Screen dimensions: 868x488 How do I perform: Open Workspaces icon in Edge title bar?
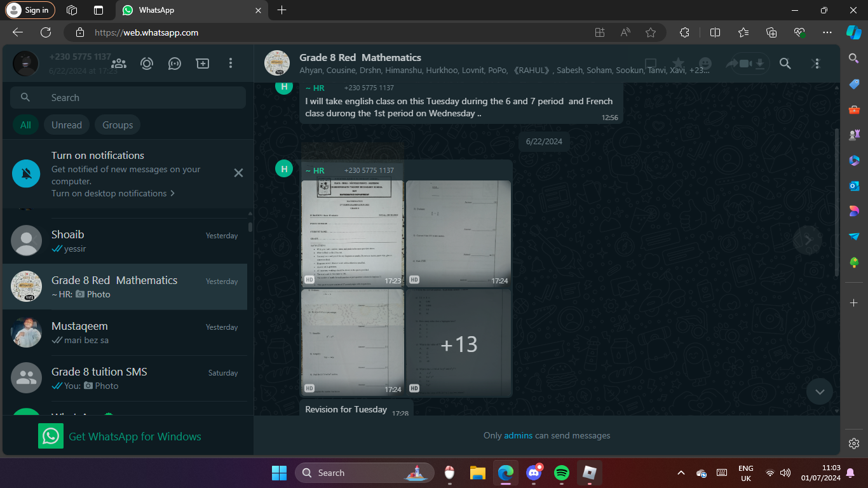pyautogui.click(x=72, y=10)
